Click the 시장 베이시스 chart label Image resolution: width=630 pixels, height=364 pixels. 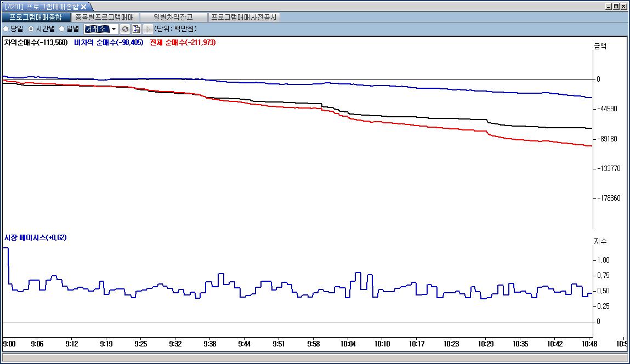click(x=36, y=237)
